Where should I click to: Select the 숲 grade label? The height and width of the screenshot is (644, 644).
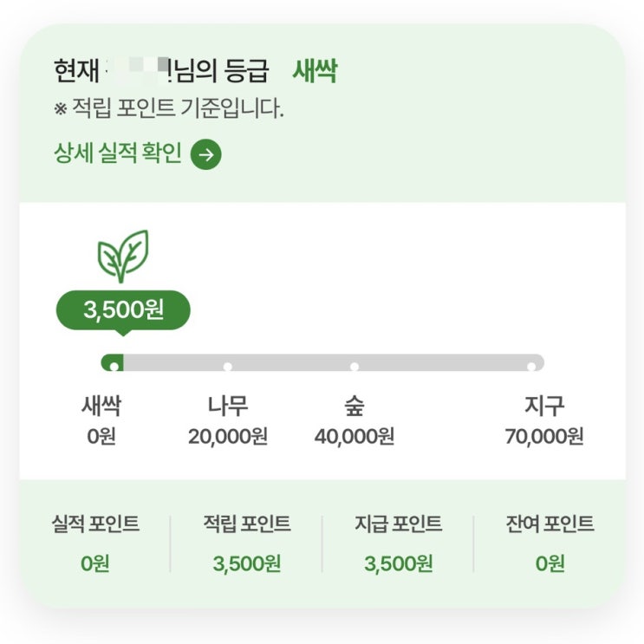[x=355, y=405]
